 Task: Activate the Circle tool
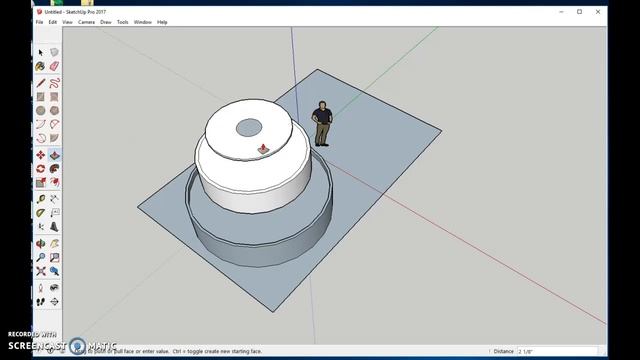coord(40,110)
